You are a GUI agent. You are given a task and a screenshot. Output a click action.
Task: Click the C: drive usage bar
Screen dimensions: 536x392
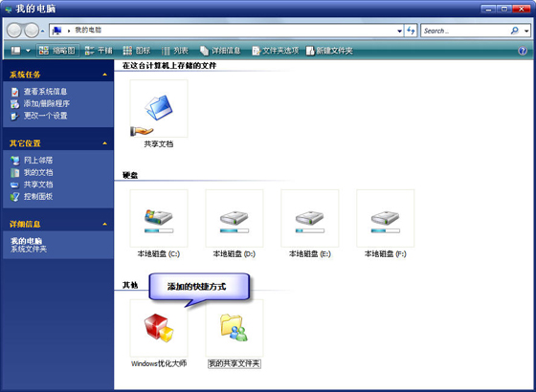pos(159,230)
